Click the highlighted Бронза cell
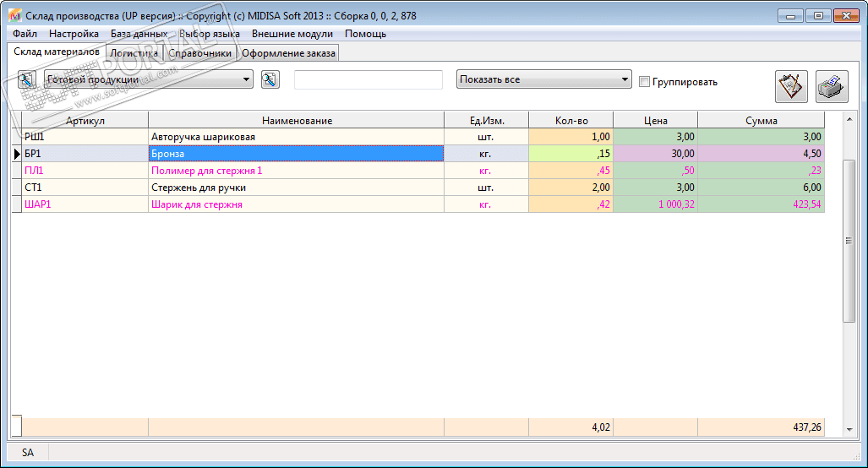 [296, 154]
